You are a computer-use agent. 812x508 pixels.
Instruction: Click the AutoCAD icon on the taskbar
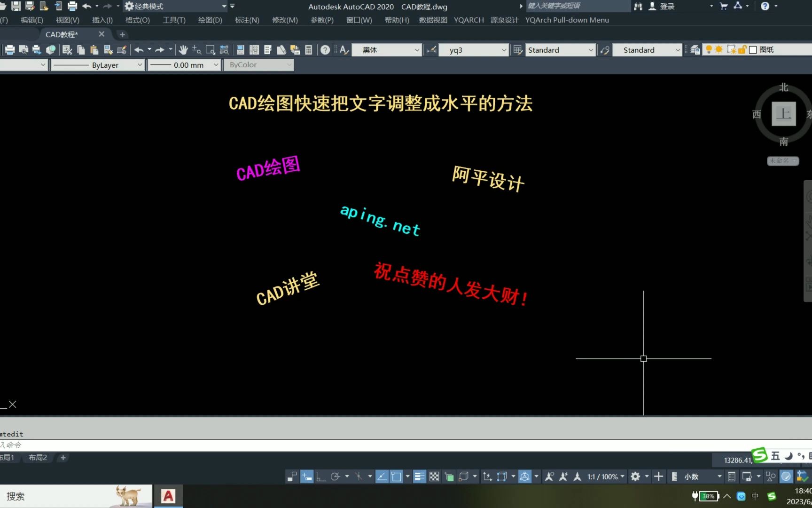pos(168,496)
